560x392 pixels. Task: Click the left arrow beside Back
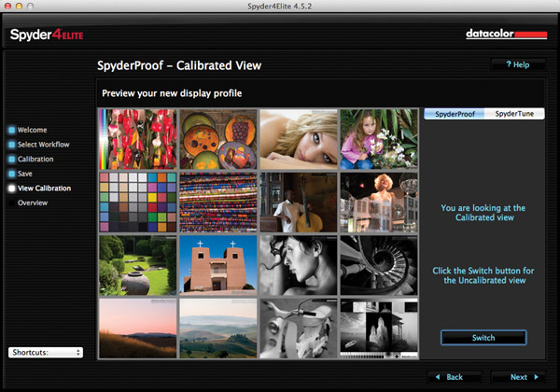tap(438, 377)
